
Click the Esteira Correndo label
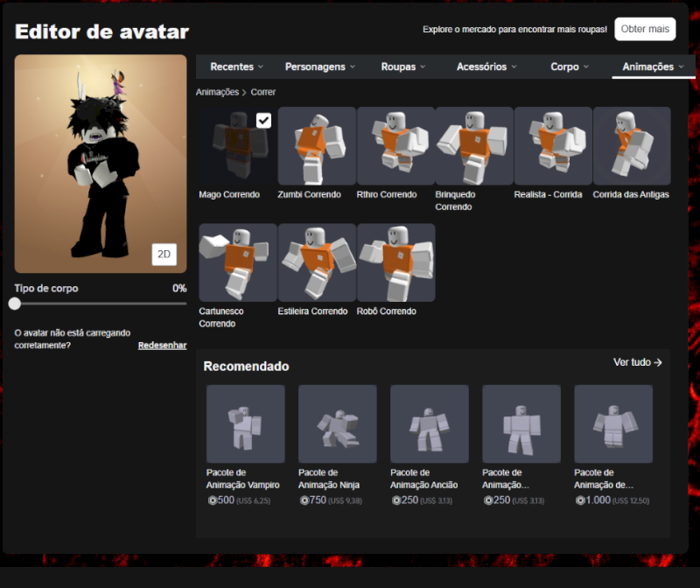[312, 311]
